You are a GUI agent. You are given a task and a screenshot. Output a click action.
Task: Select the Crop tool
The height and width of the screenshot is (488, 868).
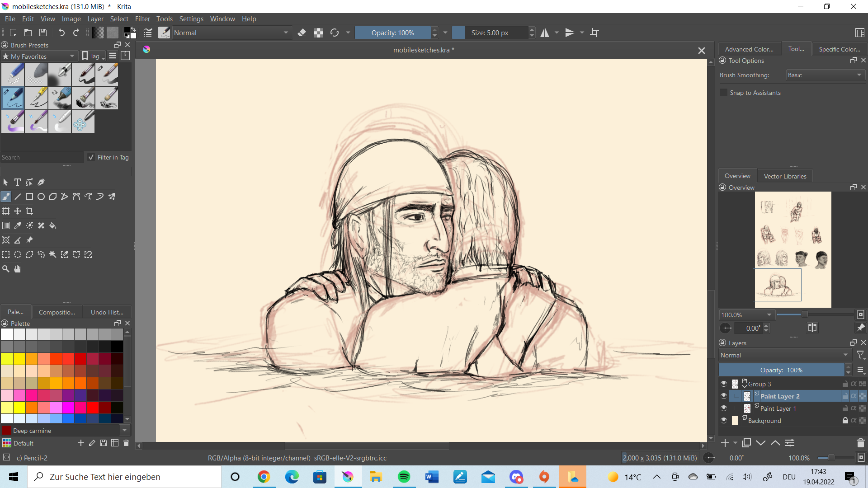click(x=29, y=211)
